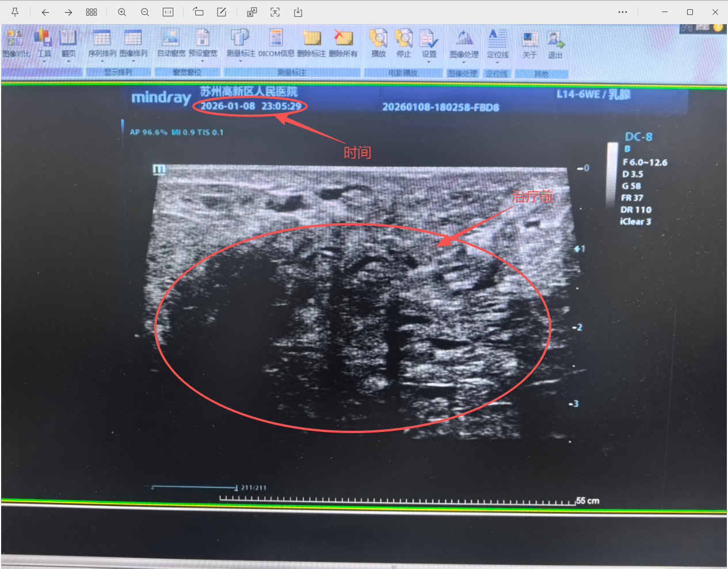Screen dimensions: 728x569
Task: Open the 图像处理 image processing dropdown
Action: point(464,61)
